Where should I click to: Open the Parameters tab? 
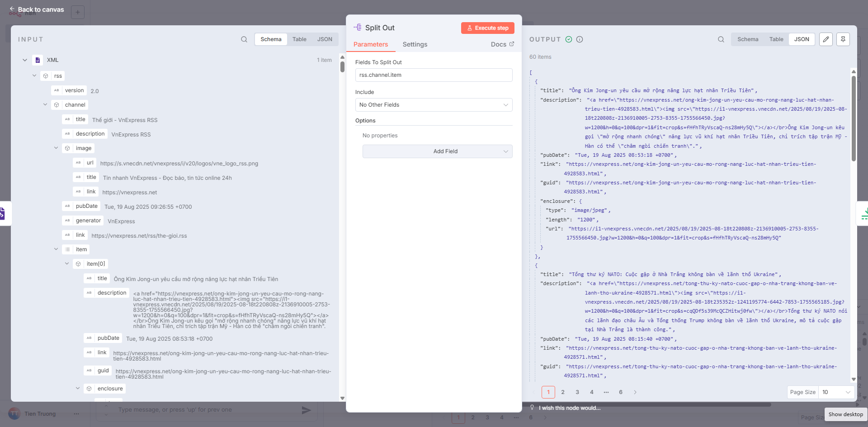[371, 44]
